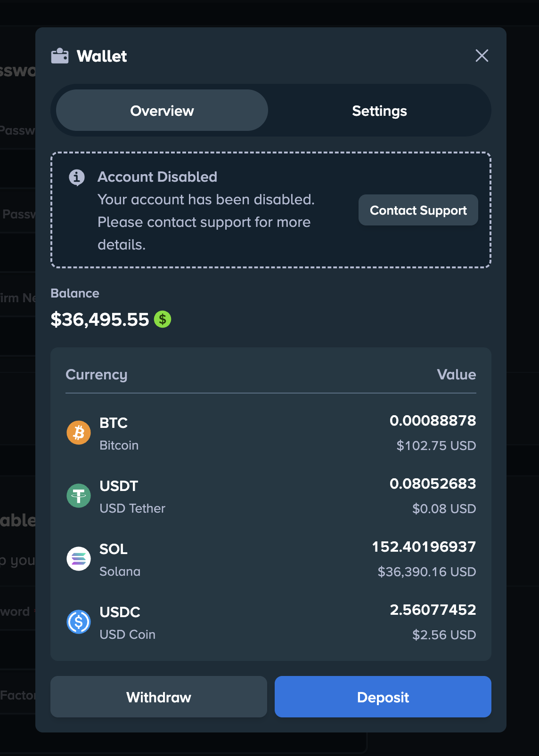
Task: Click the Bitcoin coin icon
Action: pos(79,433)
